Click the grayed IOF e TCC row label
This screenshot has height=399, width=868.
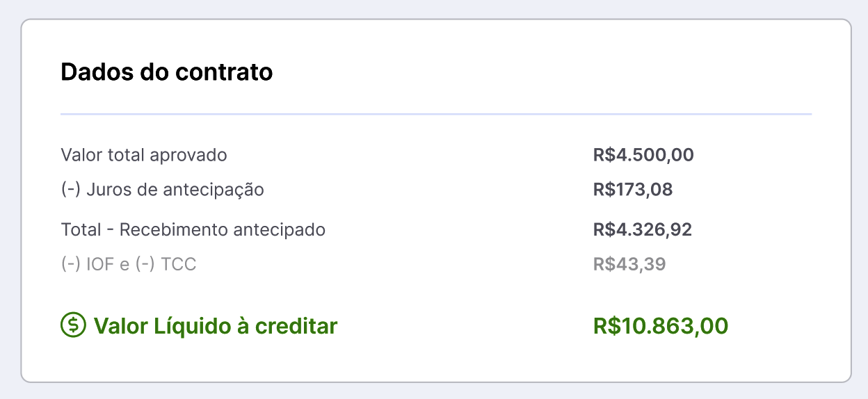coord(129,264)
